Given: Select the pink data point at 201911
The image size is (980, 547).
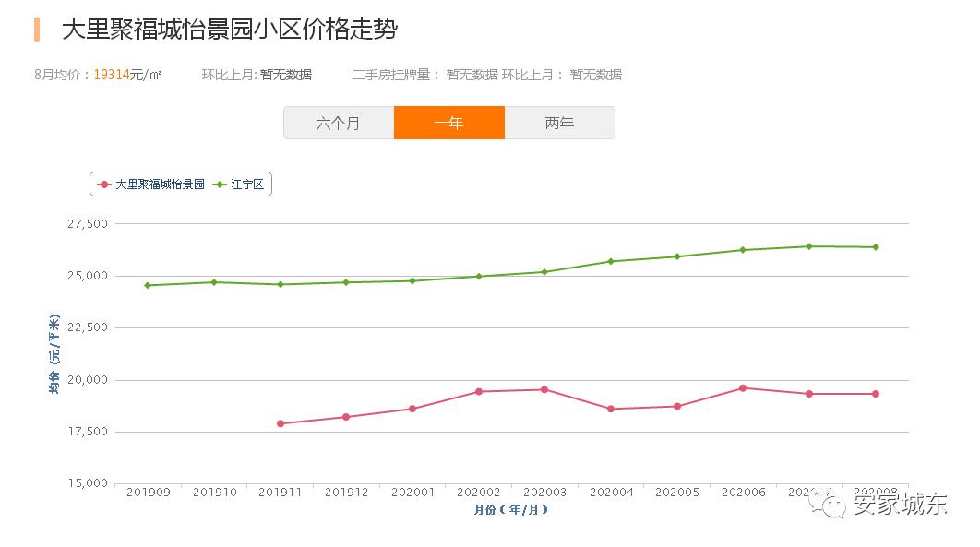Looking at the screenshot, I should pyautogui.click(x=281, y=423).
